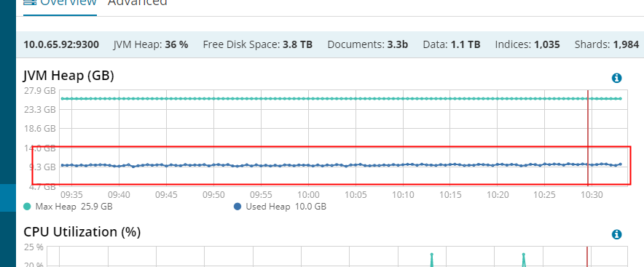Click the Indices 1,035 stat
Screen dimensions: 644x267
[527, 44]
